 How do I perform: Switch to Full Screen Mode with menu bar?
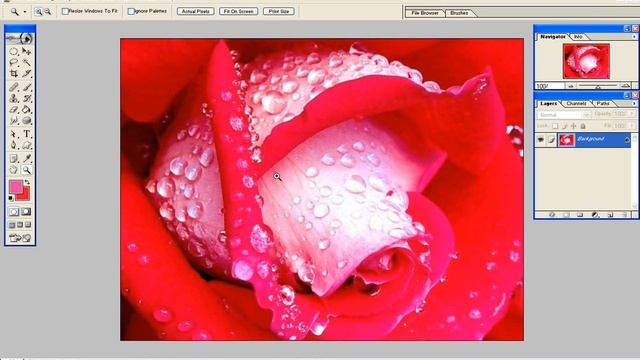coord(20,225)
